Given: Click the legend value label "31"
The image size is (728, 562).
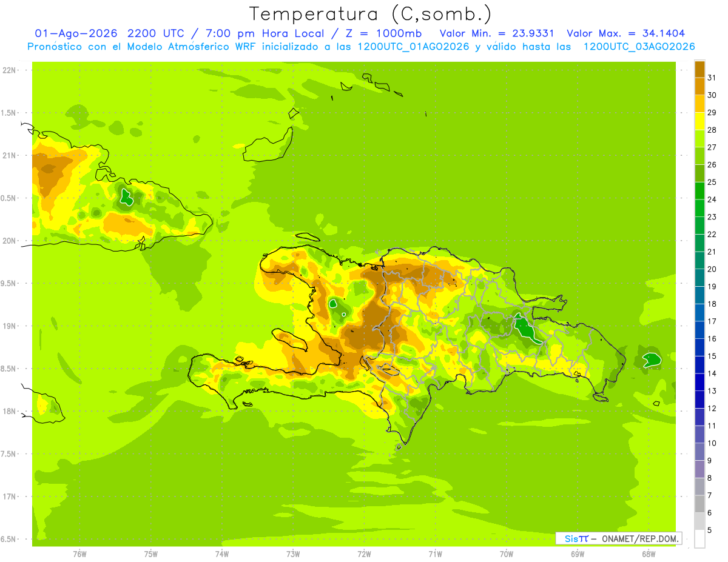Looking at the screenshot, I should [712, 78].
